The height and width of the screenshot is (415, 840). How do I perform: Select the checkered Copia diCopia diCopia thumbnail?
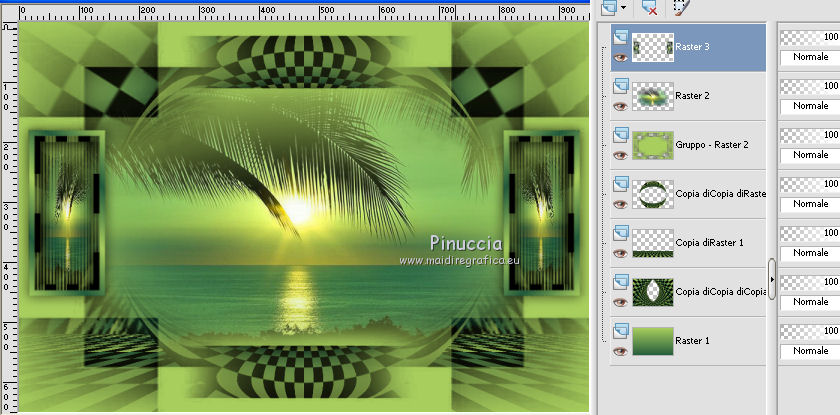652,292
